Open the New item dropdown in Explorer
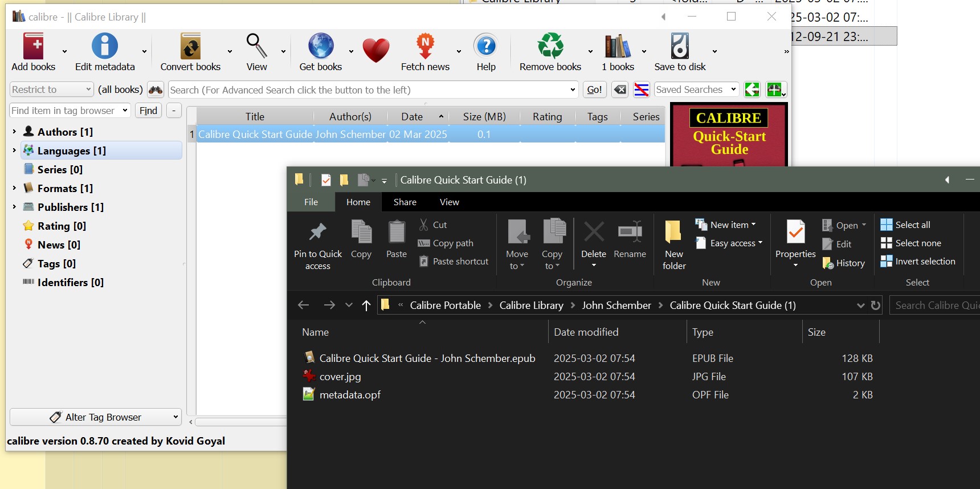This screenshot has height=489, width=980. coord(725,225)
